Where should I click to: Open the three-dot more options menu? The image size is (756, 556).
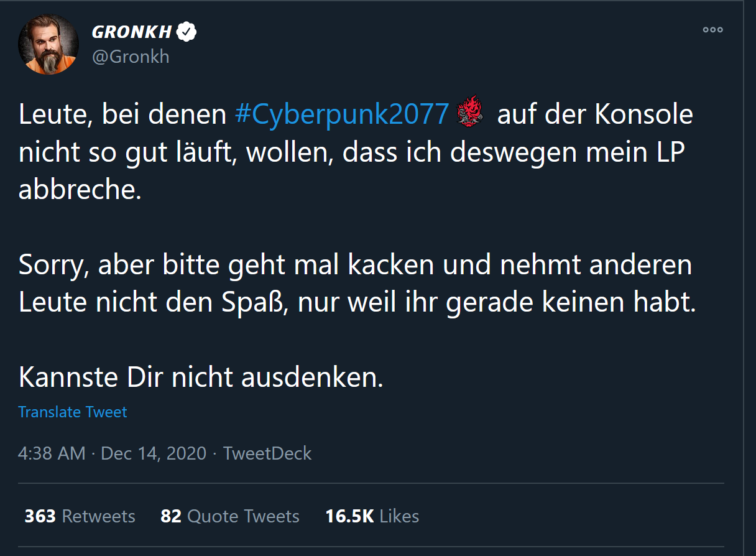[712, 29]
